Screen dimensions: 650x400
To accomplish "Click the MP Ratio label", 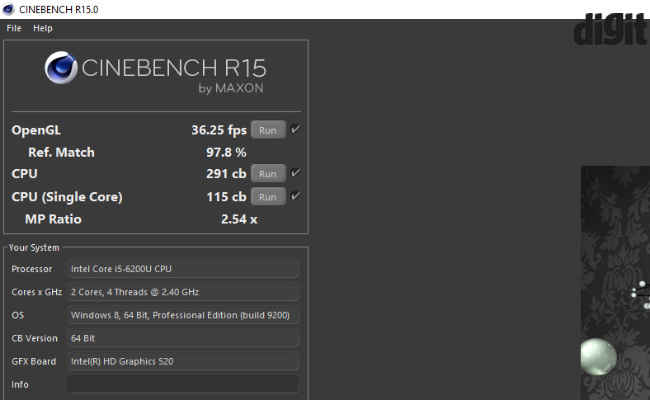I will 53,219.
